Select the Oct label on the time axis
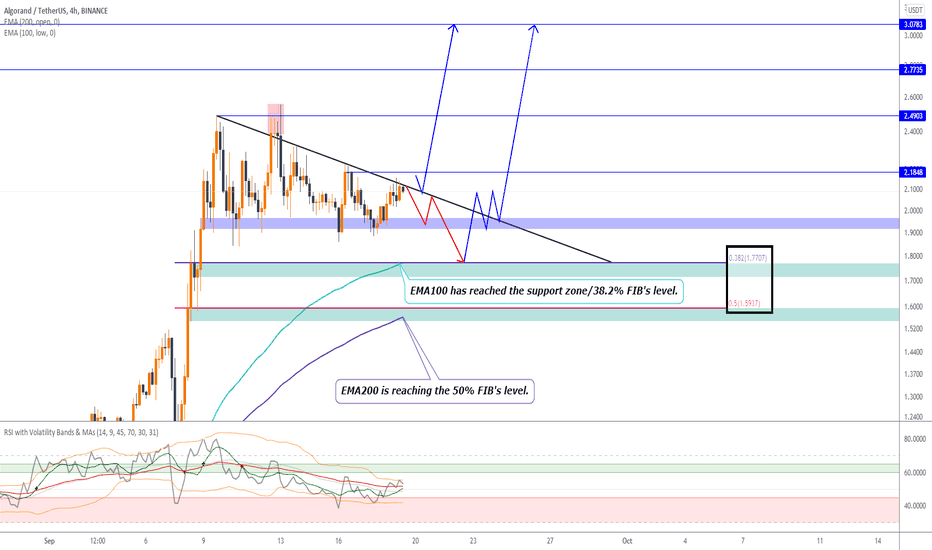This screenshot has width=932, height=550. coord(627,540)
